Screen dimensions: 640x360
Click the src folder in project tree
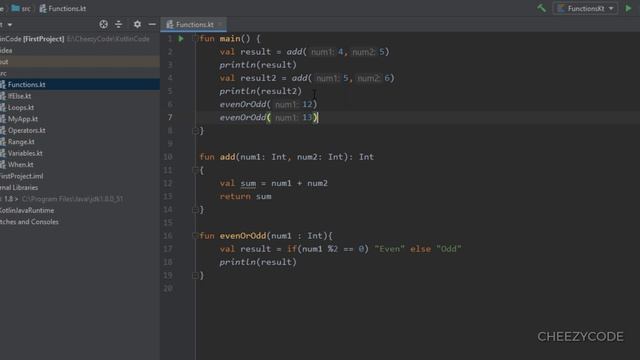click(3, 73)
